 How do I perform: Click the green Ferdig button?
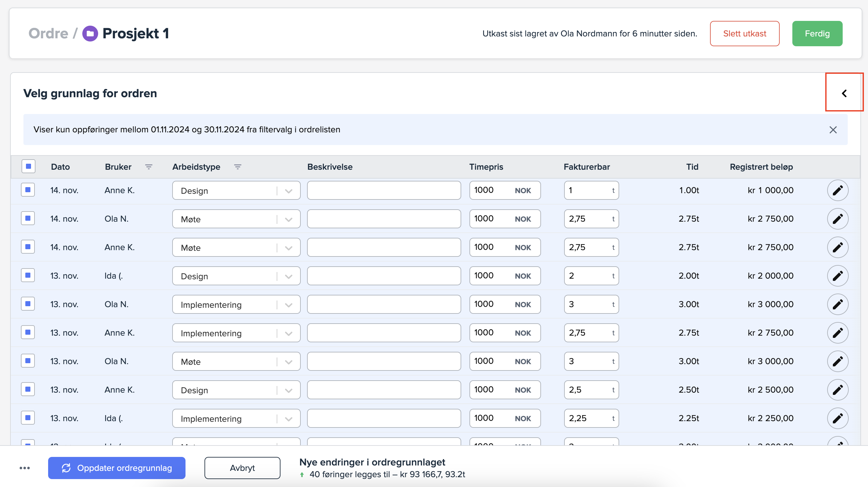(x=817, y=34)
